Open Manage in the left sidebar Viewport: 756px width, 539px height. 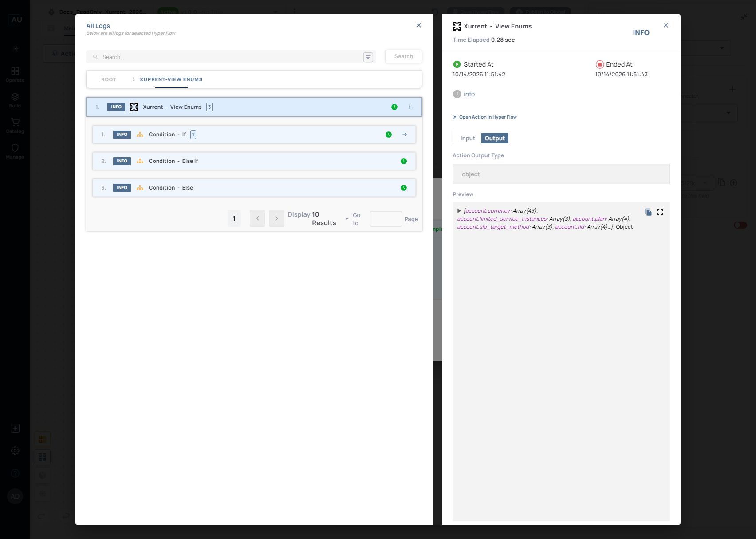(x=15, y=151)
